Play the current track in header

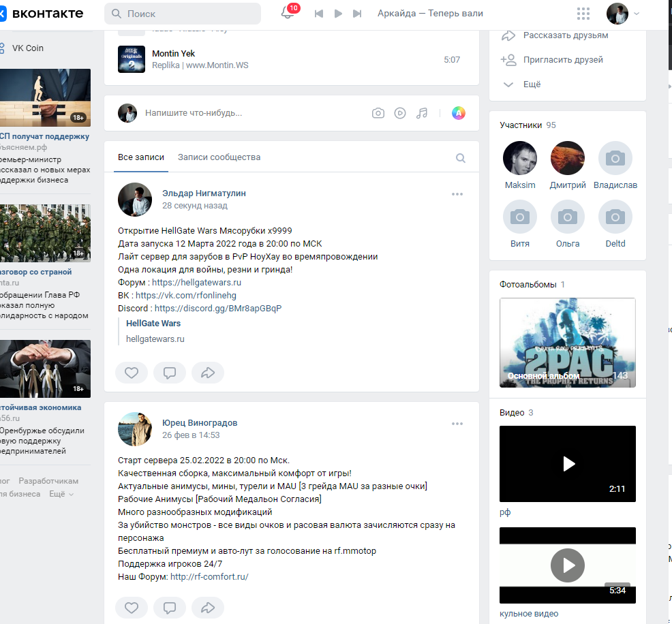(x=338, y=14)
